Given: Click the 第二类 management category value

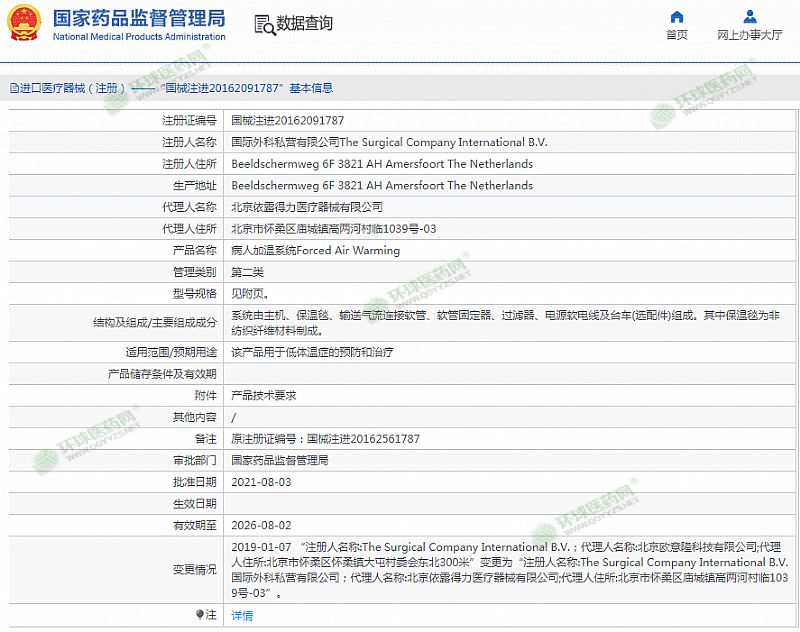Looking at the screenshot, I should 247,272.
